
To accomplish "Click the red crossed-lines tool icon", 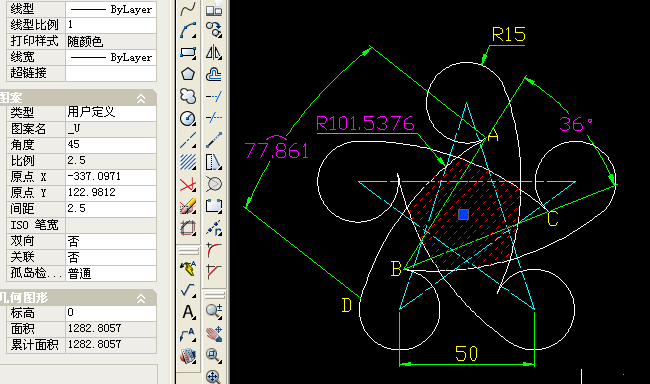I will click(x=188, y=184).
